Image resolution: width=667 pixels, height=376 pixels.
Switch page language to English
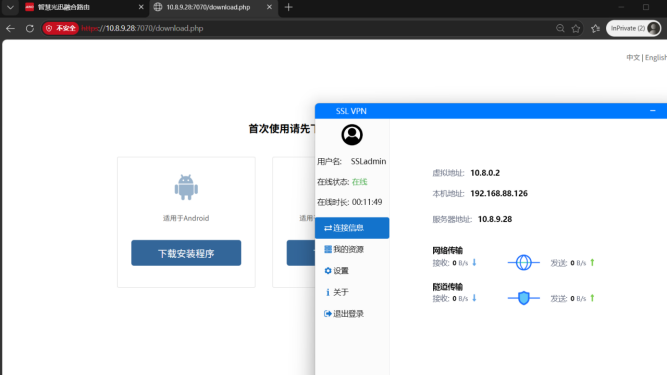656,57
